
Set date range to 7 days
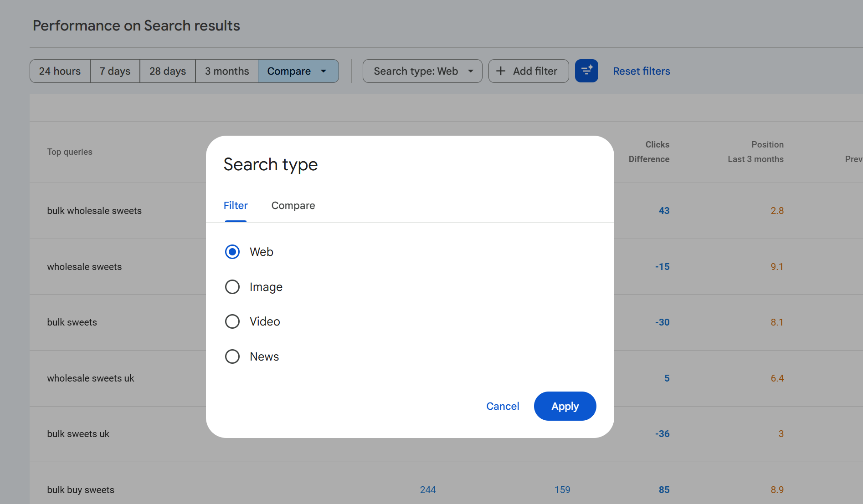pos(115,71)
